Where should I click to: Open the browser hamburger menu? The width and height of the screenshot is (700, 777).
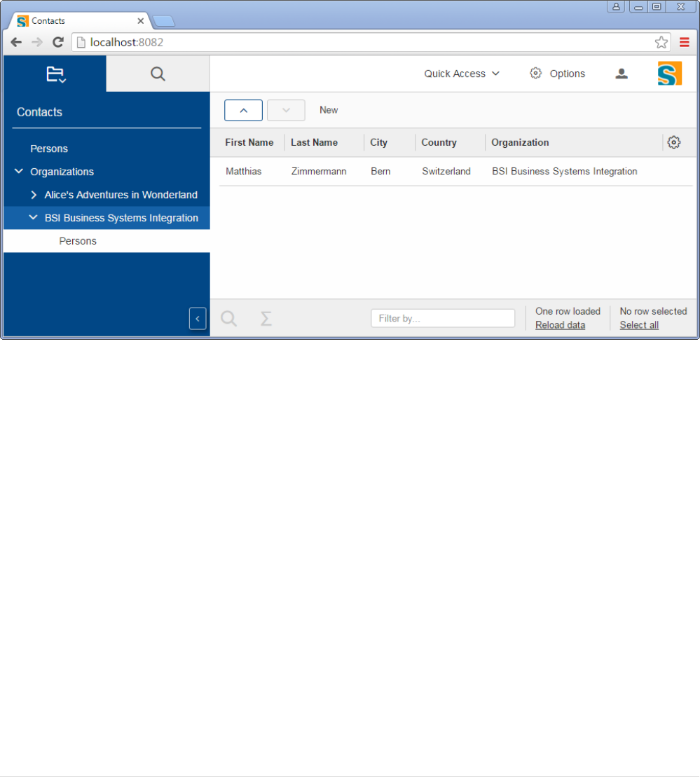pyautogui.click(x=684, y=42)
